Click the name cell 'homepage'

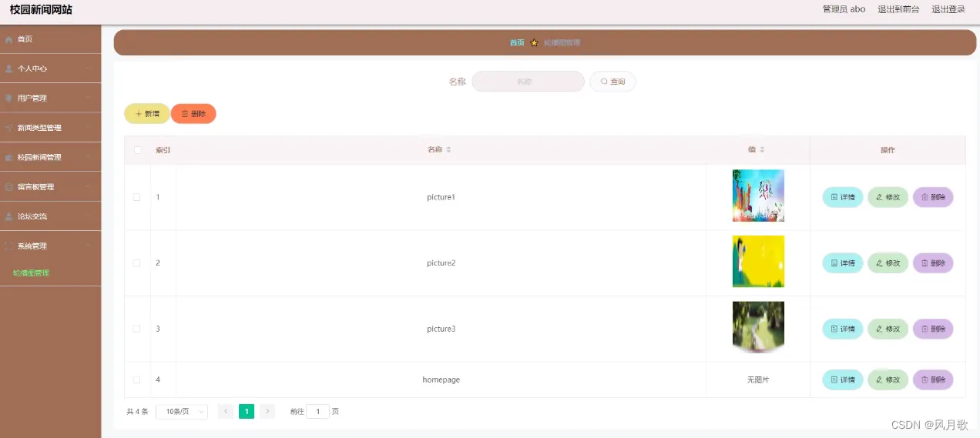coord(441,379)
